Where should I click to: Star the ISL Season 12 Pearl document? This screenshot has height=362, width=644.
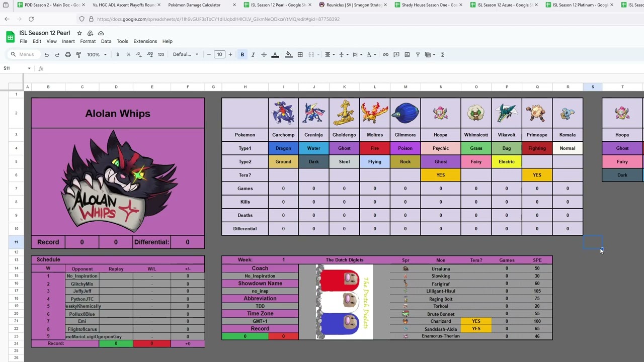79,33
